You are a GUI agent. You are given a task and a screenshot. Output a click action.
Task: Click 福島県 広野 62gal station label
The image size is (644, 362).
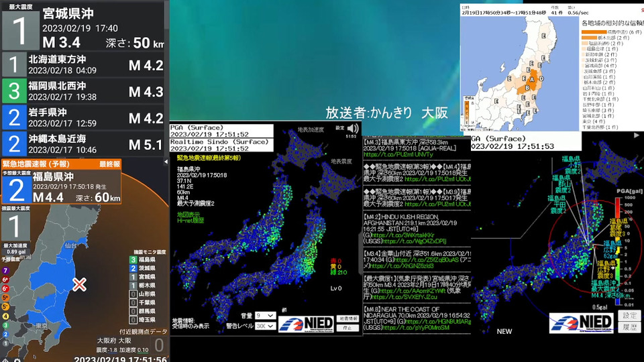point(612,249)
